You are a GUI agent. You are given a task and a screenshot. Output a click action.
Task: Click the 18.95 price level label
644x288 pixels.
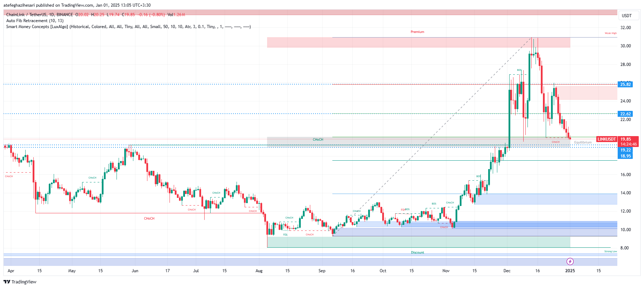point(625,156)
